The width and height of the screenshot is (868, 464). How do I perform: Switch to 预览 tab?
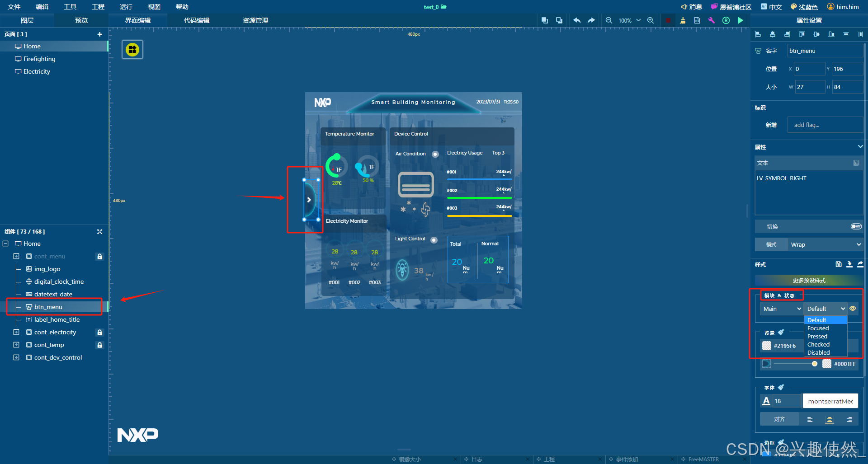[x=81, y=20]
